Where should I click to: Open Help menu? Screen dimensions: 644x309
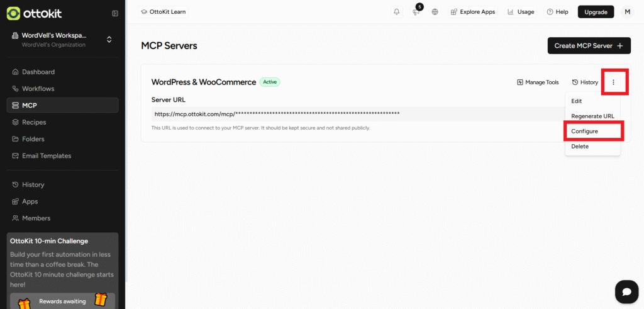(x=558, y=12)
